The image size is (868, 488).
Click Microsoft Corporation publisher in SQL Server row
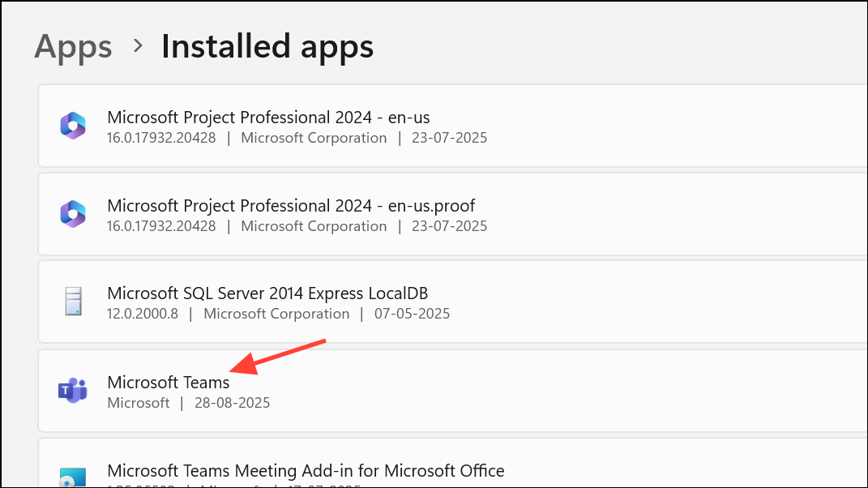[x=276, y=314]
